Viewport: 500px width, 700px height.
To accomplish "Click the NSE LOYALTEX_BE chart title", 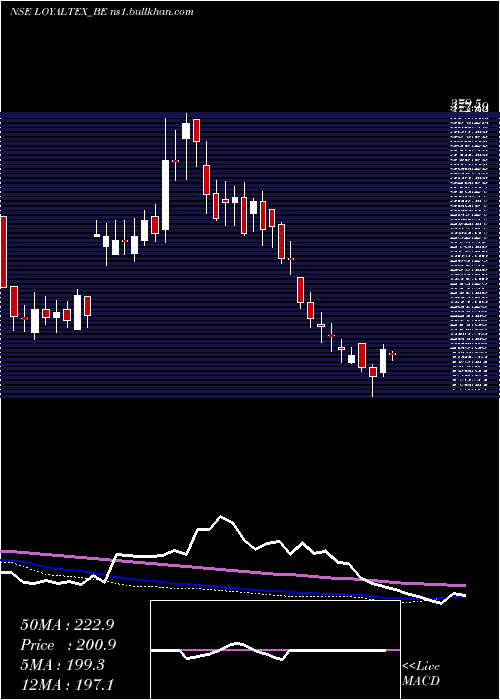I will click(x=102, y=12).
